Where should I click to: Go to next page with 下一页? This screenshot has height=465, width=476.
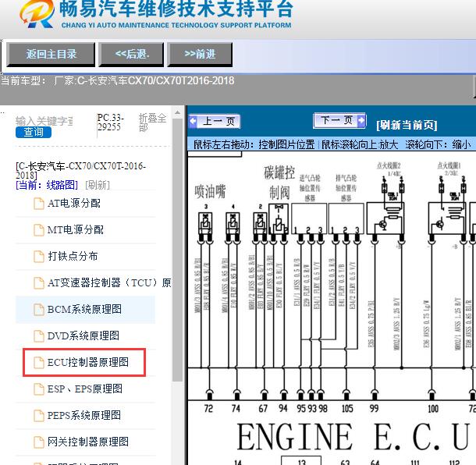click(x=339, y=120)
